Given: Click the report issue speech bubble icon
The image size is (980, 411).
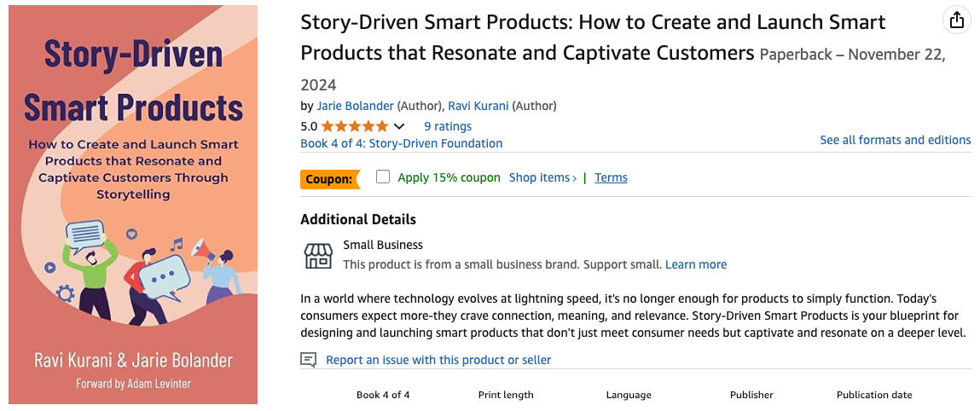Looking at the screenshot, I should pyautogui.click(x=309, y=360).
